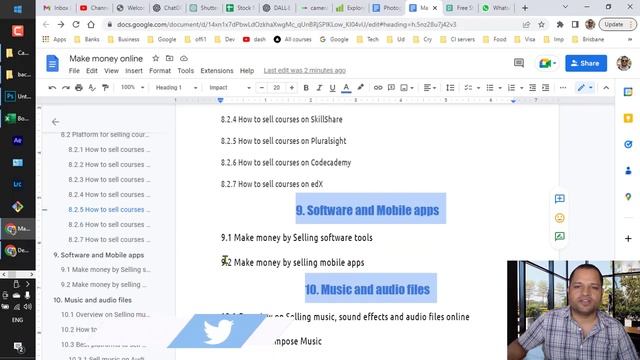Open the Tools menu

186,71
